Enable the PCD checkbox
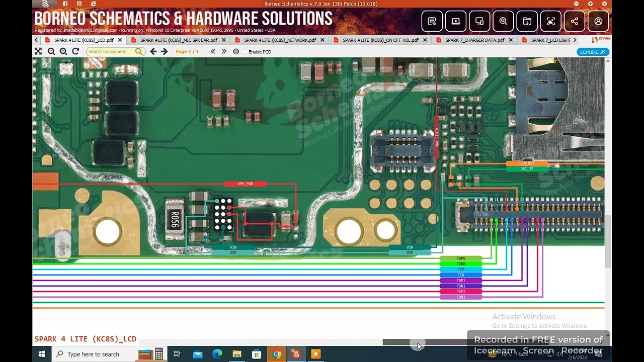644x362 pixels. [x=245, y=52]
